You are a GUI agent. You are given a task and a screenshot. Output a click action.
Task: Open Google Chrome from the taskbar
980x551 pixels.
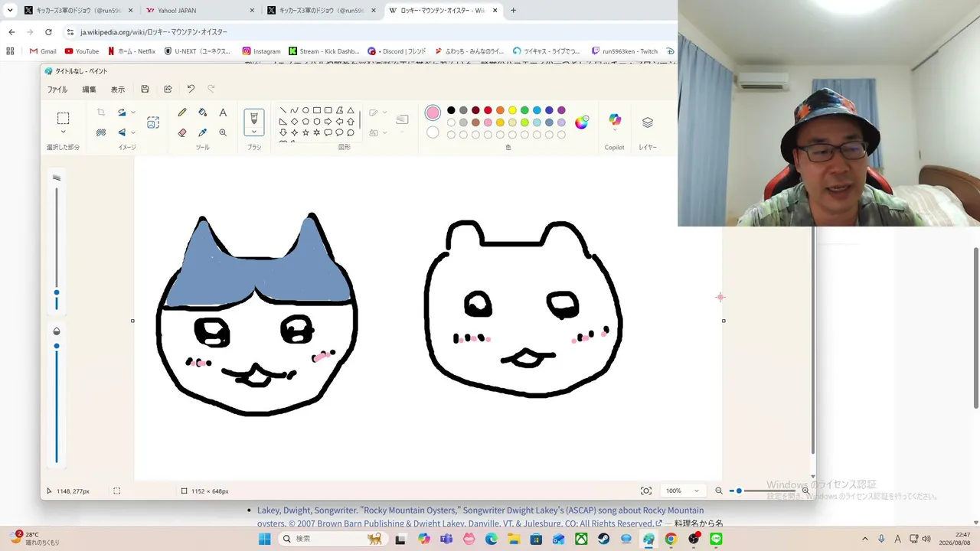click(x=671, y=539)
